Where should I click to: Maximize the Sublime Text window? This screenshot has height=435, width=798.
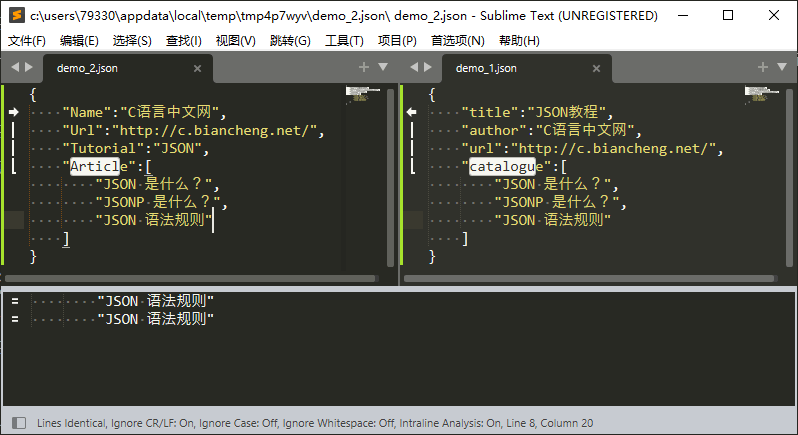(728, 15)
